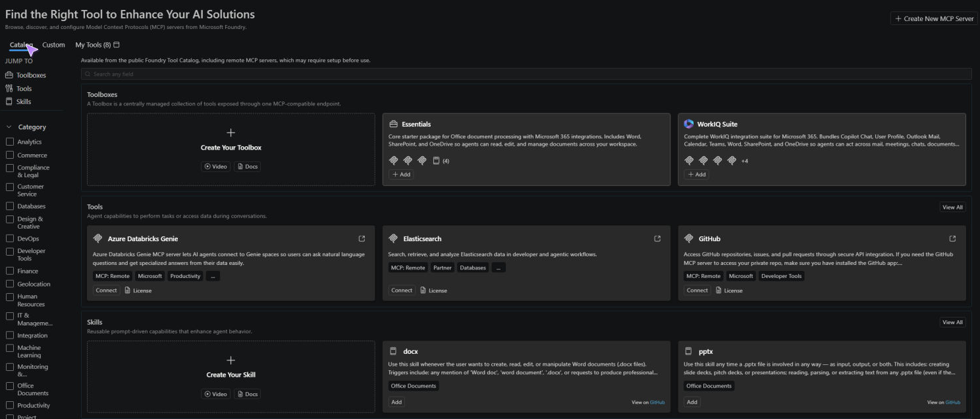The image size is (980, 419).
Task: Click the Skills icon in Jump To
Action: coord(9,101)
